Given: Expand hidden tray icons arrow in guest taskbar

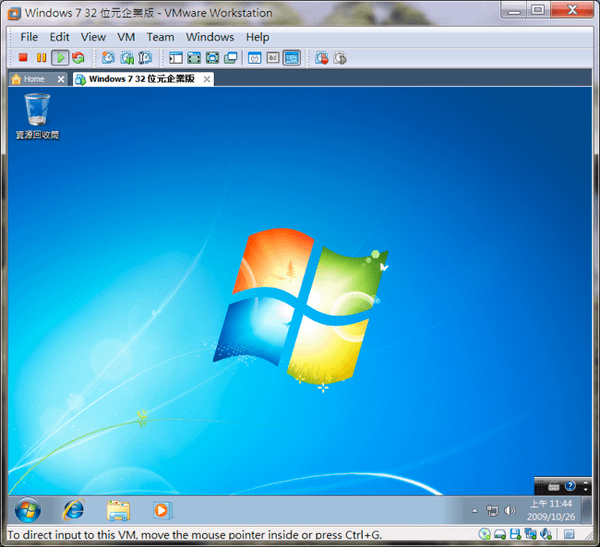Looking at the screenshot, I should coord(475,511).
